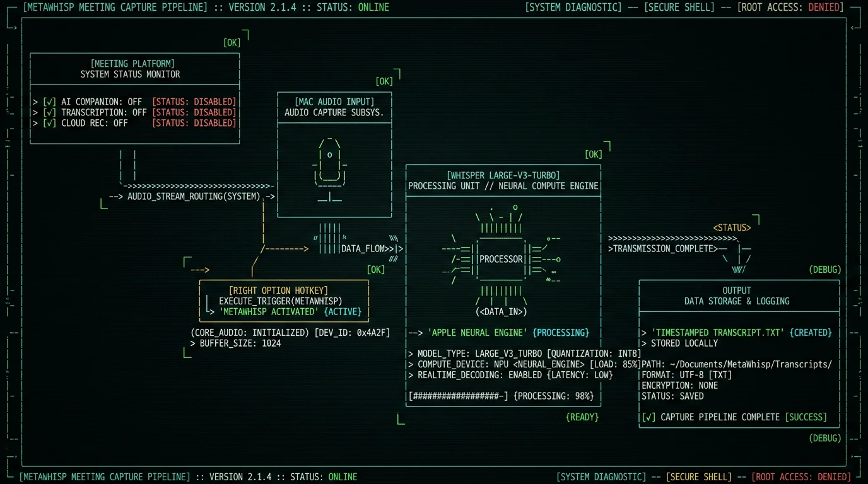Click the DATA_FLOW>> label
The height and width of the screenshot is (484, 868).
pos(367,249)
